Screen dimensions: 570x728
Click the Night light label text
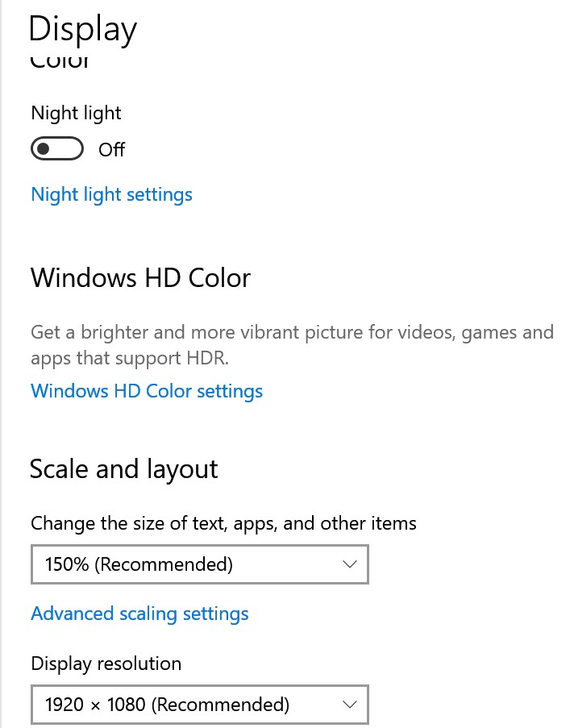click(76, 114)
